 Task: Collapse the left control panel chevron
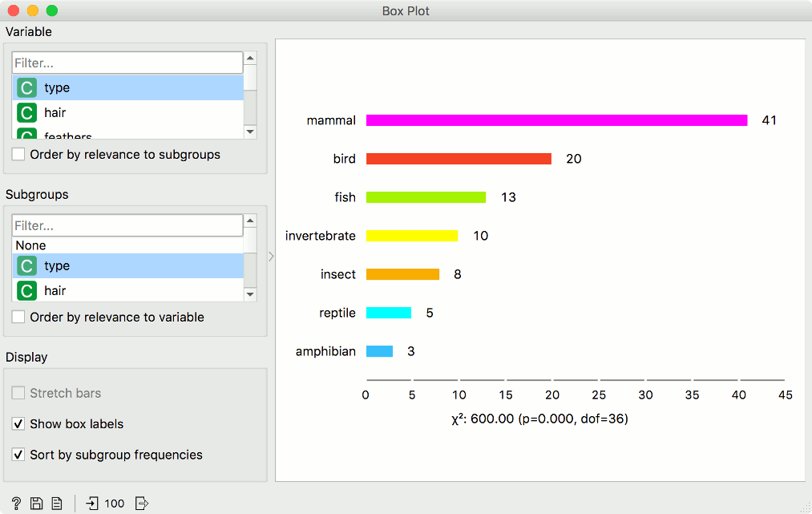click(271, 257)
